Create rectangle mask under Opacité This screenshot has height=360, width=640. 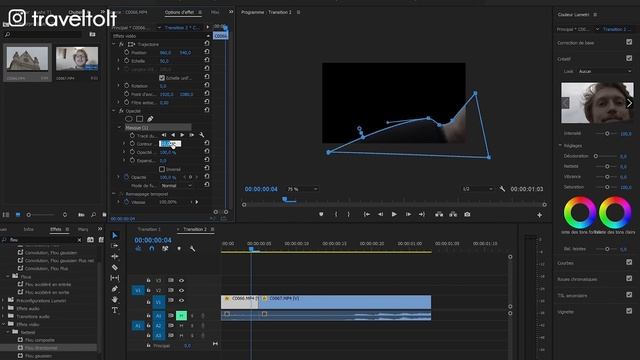[x=140, y=119]
